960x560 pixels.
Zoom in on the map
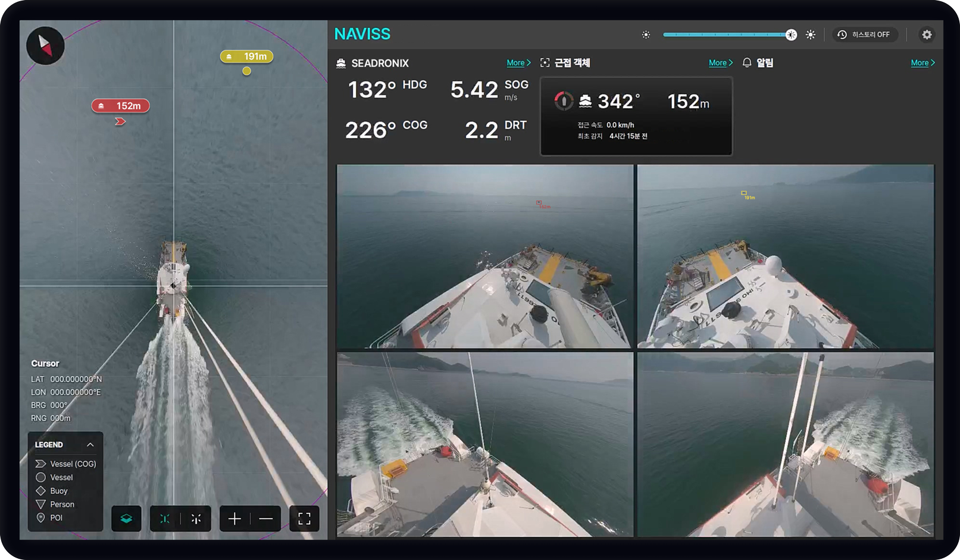coord(234,519)
